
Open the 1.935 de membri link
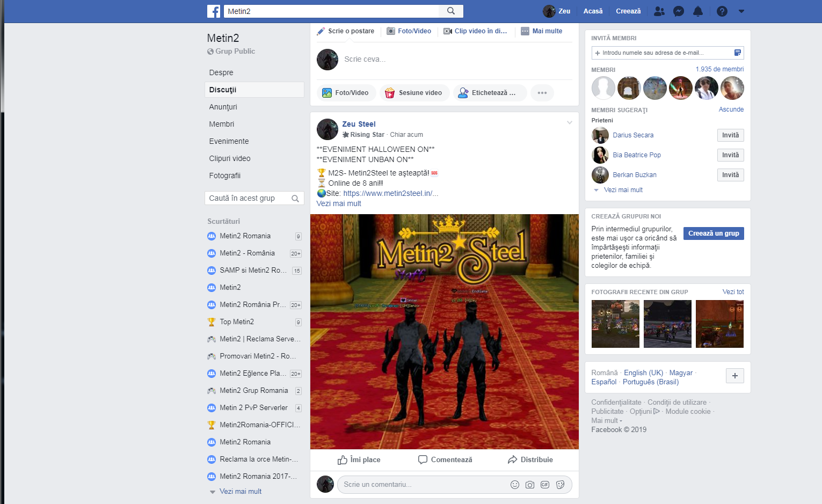720,69
